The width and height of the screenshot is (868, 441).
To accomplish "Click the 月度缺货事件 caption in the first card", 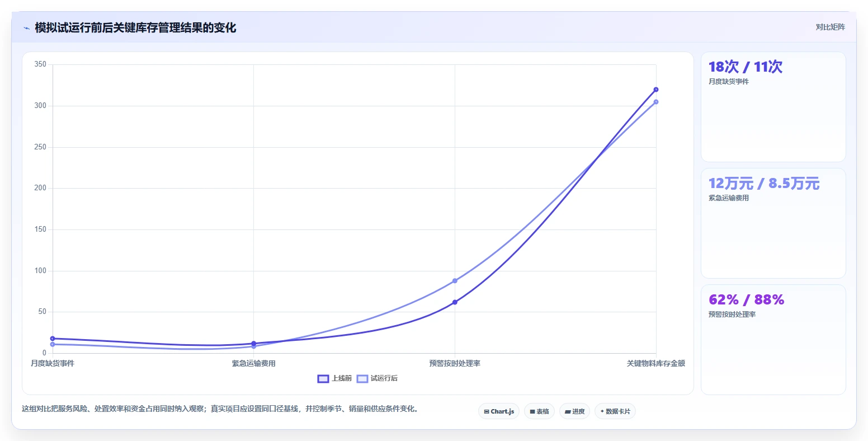I will (728, 82).
